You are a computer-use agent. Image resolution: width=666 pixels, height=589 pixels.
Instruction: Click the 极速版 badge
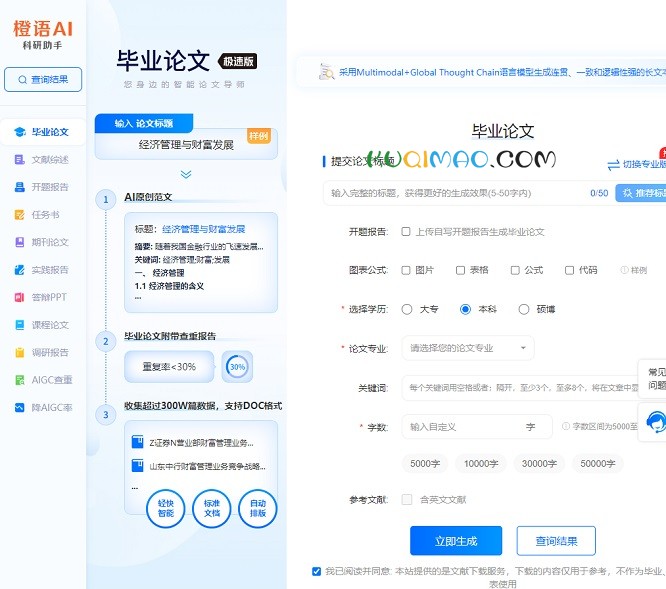coord(238,61)
